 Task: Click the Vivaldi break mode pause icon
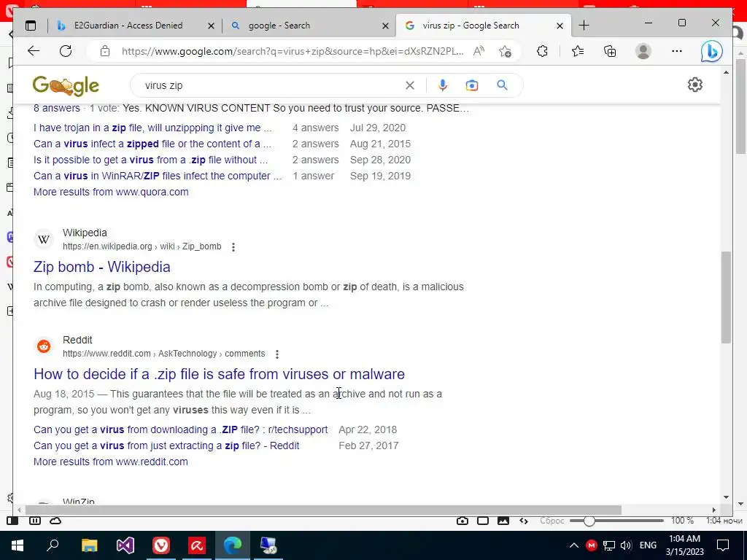coord(35,521)
